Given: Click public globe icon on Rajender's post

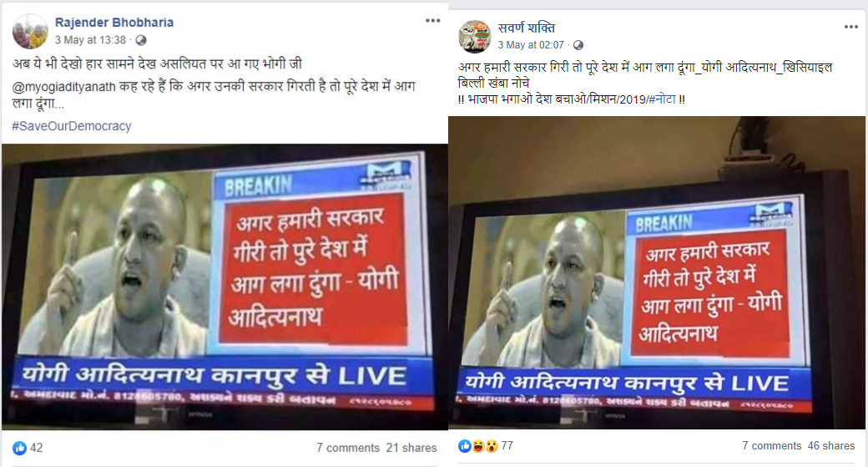Looking at the screenshot, I should point(141,40).
